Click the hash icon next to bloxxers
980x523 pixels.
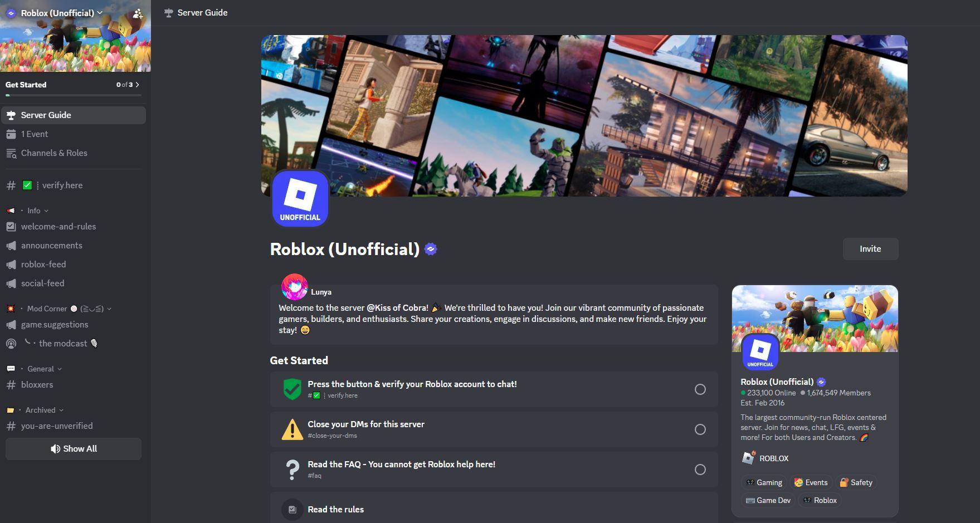[11, 385]
